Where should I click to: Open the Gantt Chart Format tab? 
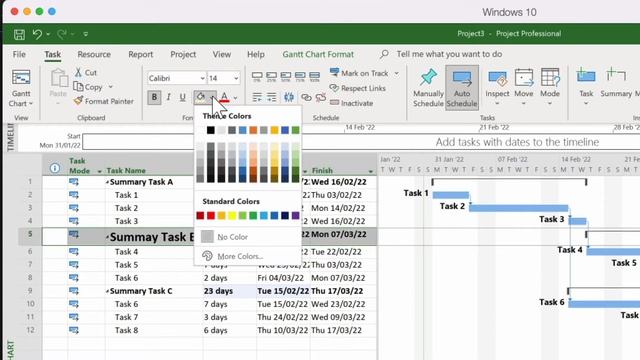(318, 54)
